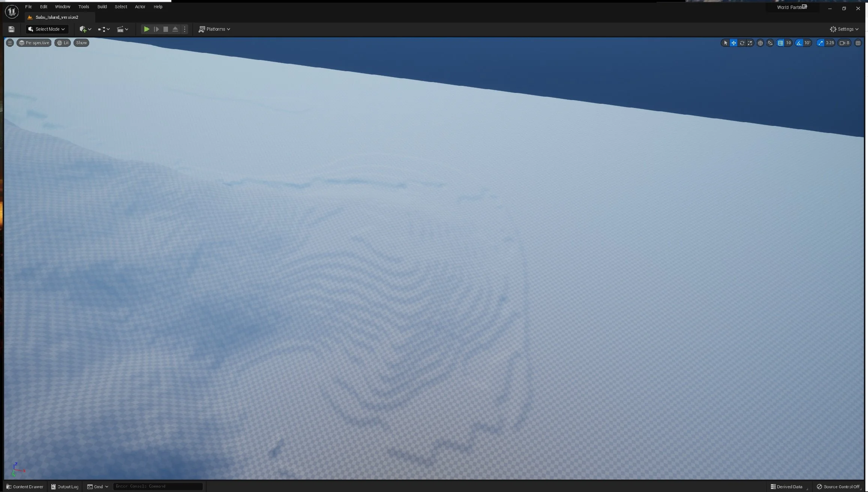Save the current level with the disk icon
The image size is (868, 492).
pyautogui.click(x=11, y=29)
